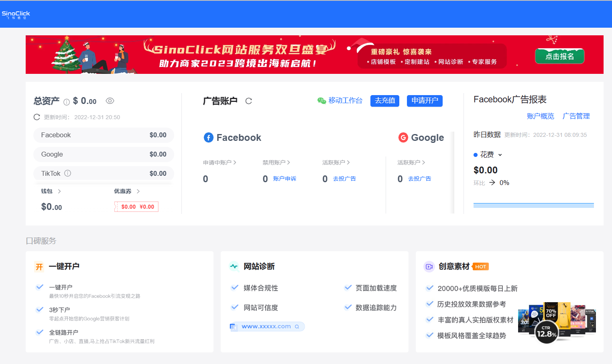Click the 去充值 button
Viewport: 612px width, 364px height.
coord(385,101)
